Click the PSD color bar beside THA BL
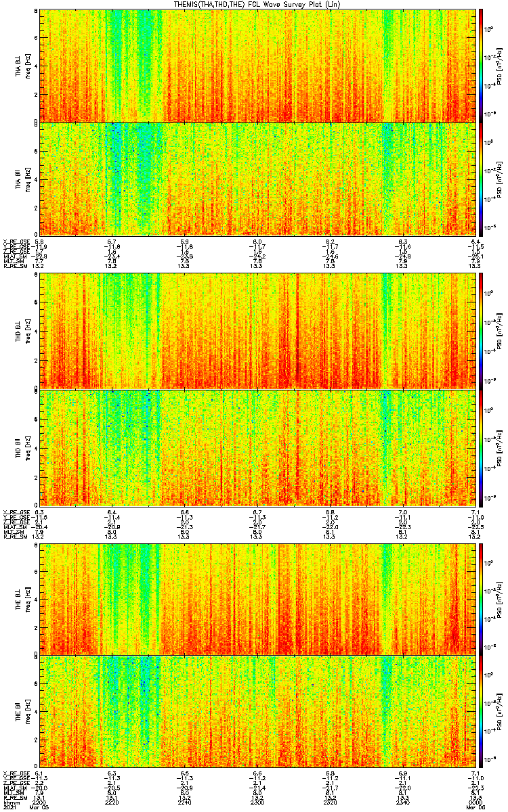This screenshot has height=812, width=508. tap(481, 66)
